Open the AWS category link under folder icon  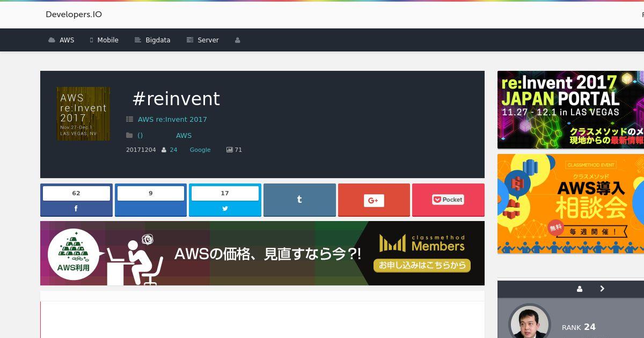tap(184, 135)
